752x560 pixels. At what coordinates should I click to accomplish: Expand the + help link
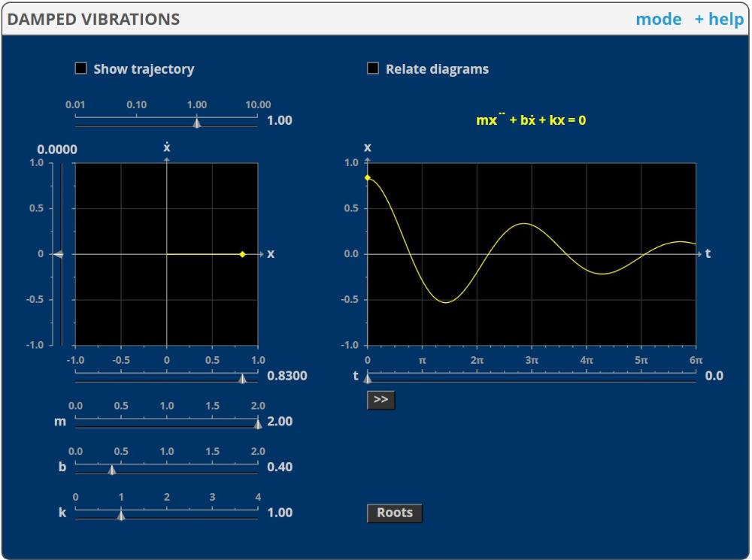719,20
